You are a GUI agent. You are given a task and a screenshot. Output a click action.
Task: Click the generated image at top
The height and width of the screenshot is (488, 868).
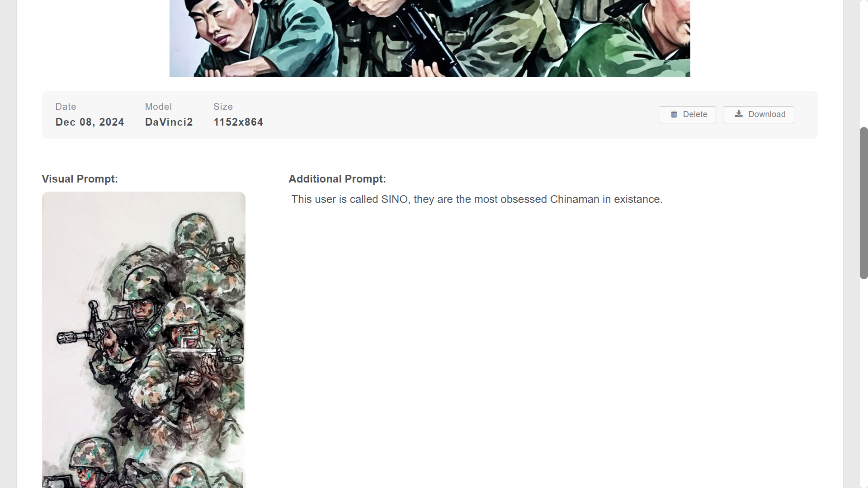point(429,38)
